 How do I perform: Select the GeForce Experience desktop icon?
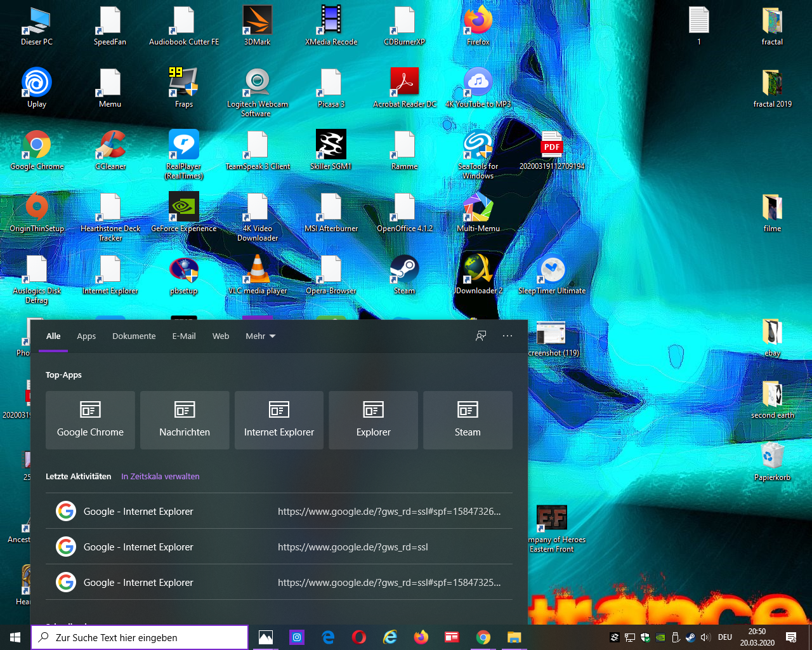coord(184,212)
